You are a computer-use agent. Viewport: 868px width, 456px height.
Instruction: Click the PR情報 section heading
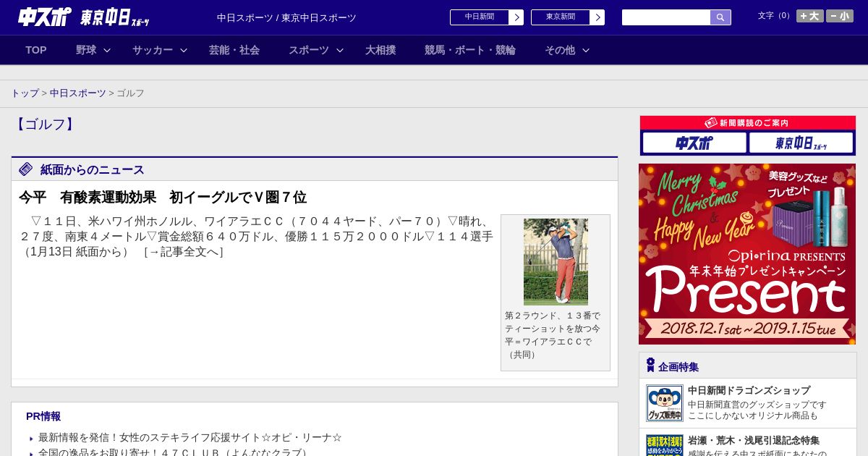point(43,416)
